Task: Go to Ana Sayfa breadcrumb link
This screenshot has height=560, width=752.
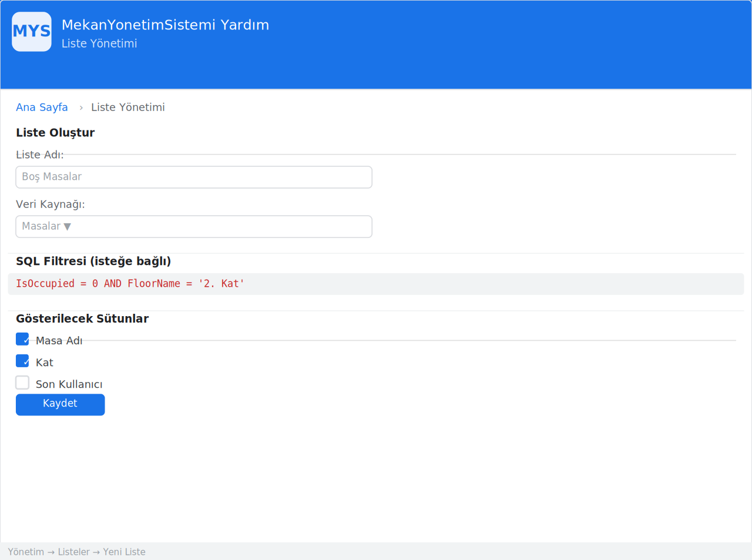Action: pyautogui.click(x=42, y=107)
